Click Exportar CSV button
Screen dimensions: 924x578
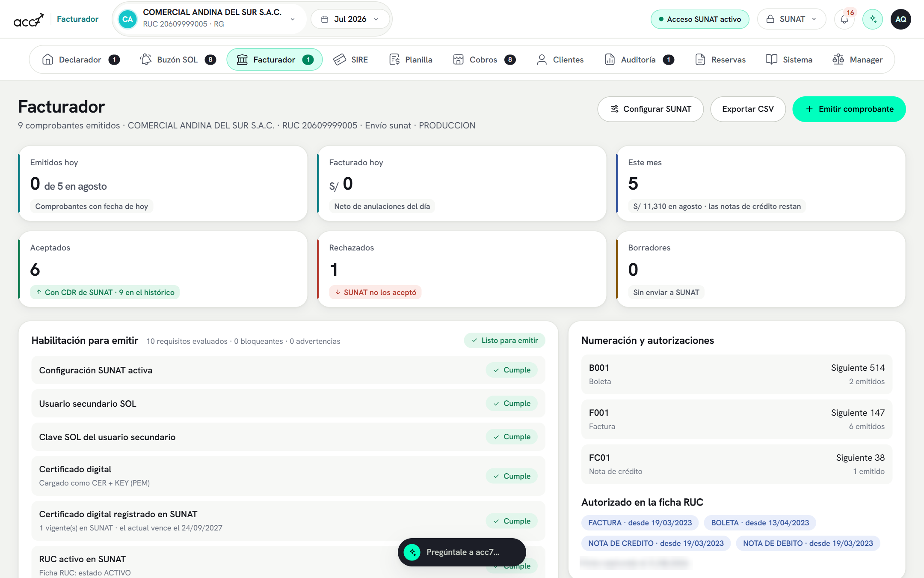click(x=748, y=109)
